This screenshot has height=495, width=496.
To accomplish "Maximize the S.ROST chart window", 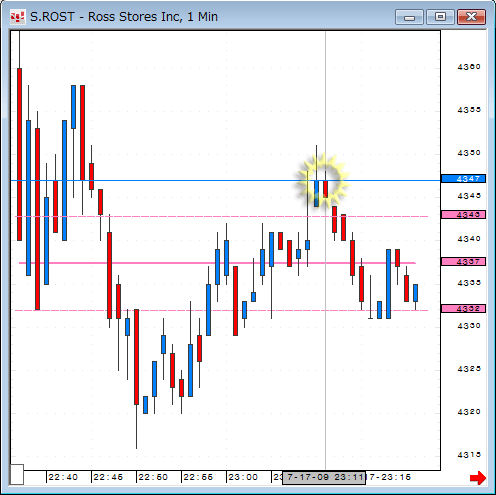I will [440, 17].
